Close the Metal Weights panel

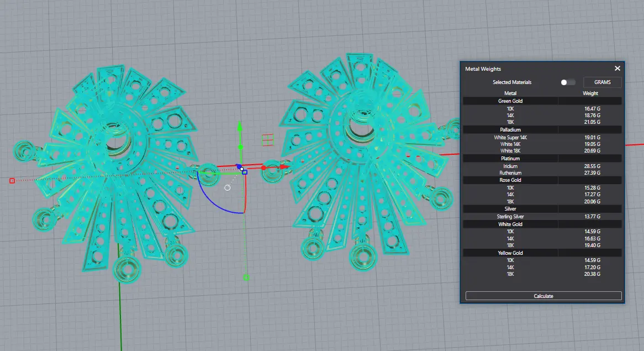[617, 69]
